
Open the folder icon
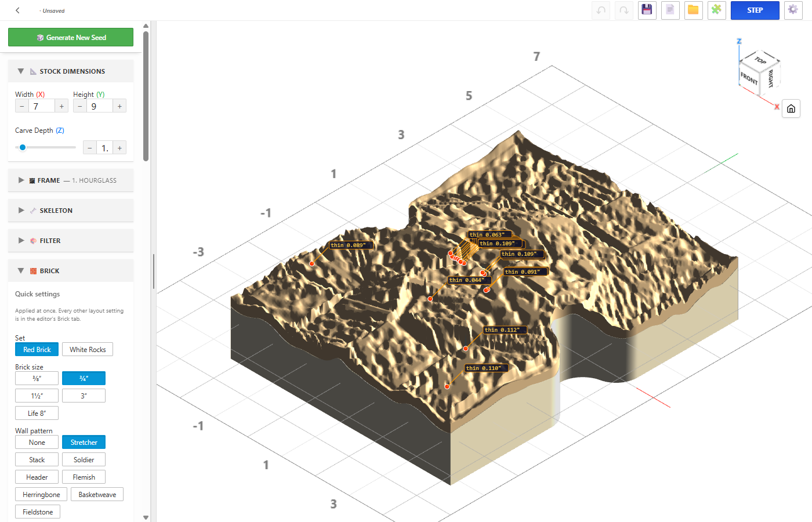[x=694, y=10]
